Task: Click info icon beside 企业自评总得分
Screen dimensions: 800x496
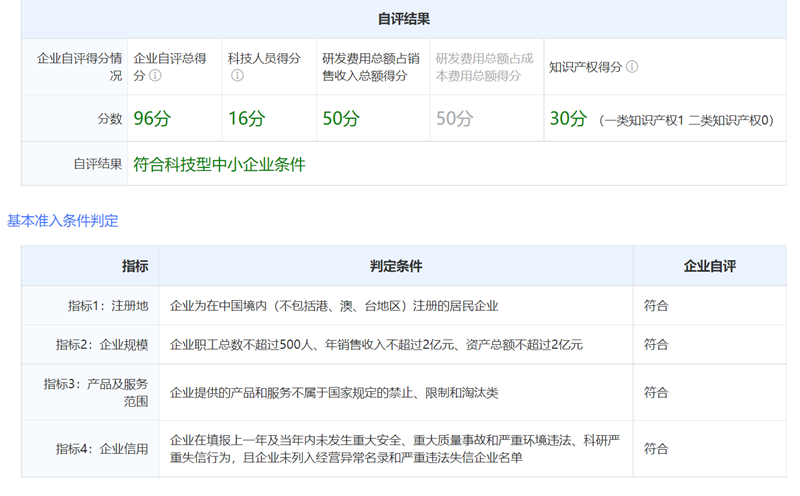Action: [155, 76]
